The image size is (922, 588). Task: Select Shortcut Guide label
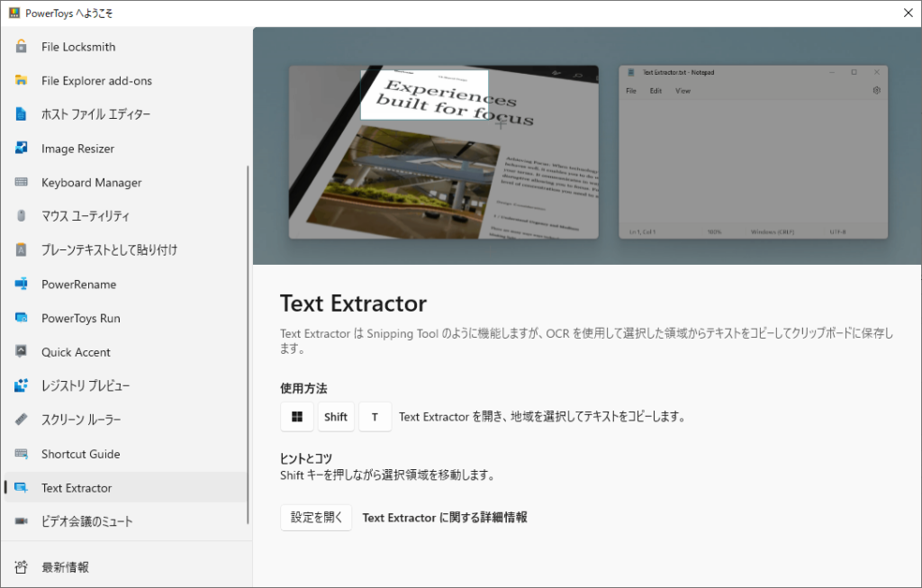point(80,453)
